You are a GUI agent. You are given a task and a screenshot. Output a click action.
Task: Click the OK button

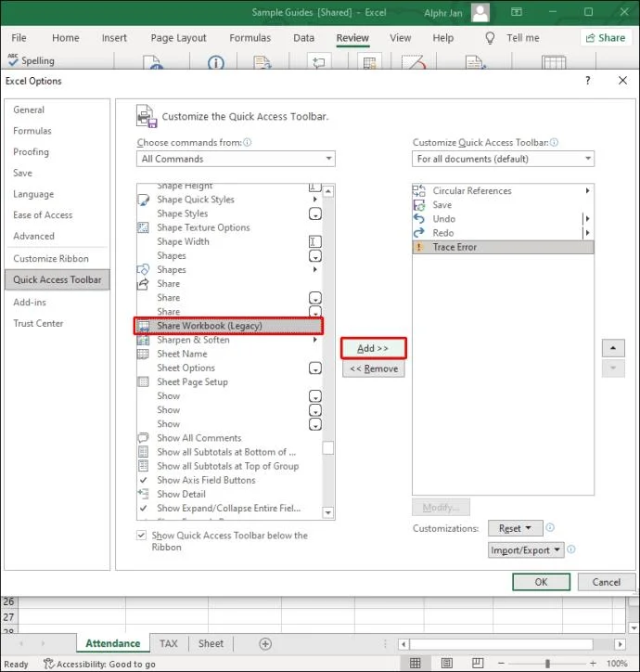541,582
